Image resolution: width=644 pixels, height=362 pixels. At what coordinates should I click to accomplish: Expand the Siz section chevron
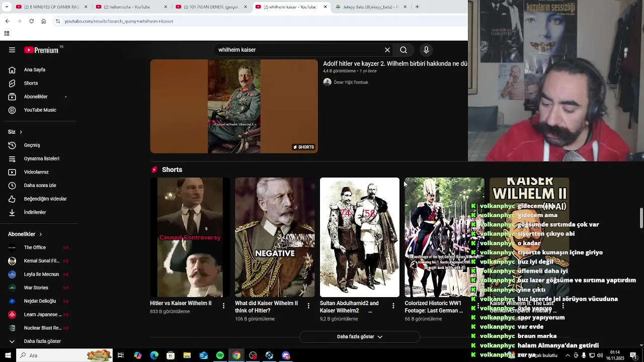(x=21, y=132)
